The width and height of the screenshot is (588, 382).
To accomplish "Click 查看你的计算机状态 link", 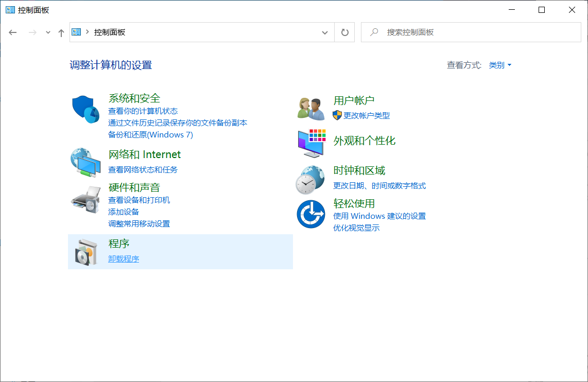I will [x=143, y=111].
